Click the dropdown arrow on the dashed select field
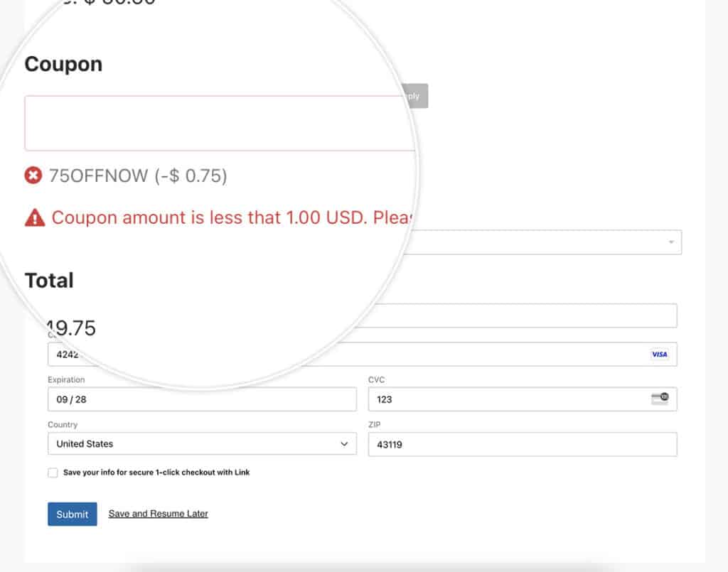This screenshot has height=572, width=728. [x=669, y=242]
